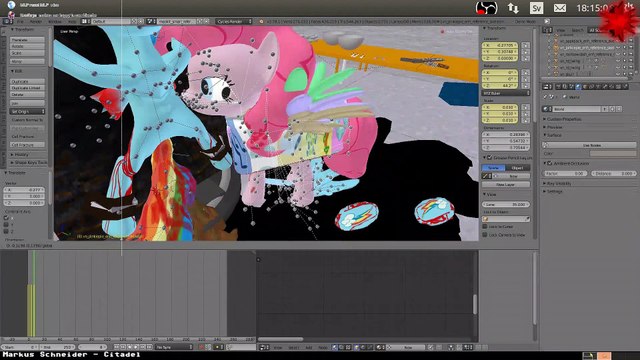Click the plus button beside World datablock
The image size is (640, 360).
612,109
